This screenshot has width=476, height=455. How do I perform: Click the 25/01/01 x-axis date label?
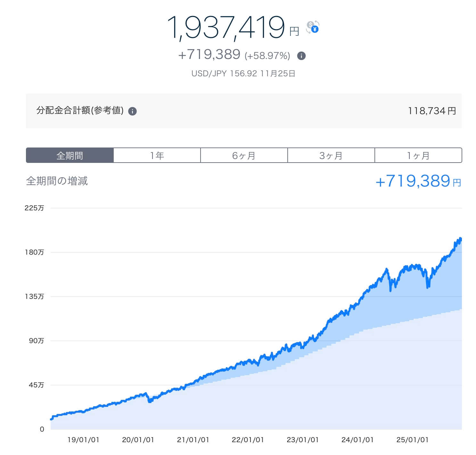pyautogui.click(x=412, y=440)
